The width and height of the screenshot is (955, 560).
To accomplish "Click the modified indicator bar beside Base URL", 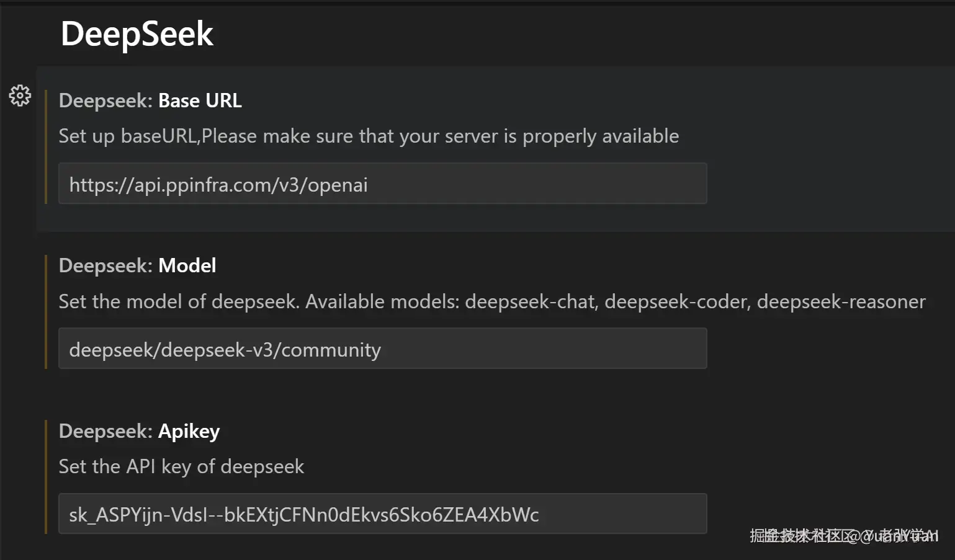I will [46, 146].
